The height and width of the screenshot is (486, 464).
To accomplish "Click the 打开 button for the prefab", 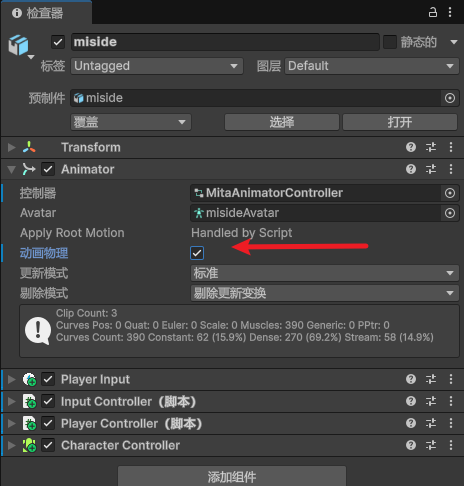I will click(400, 122).
